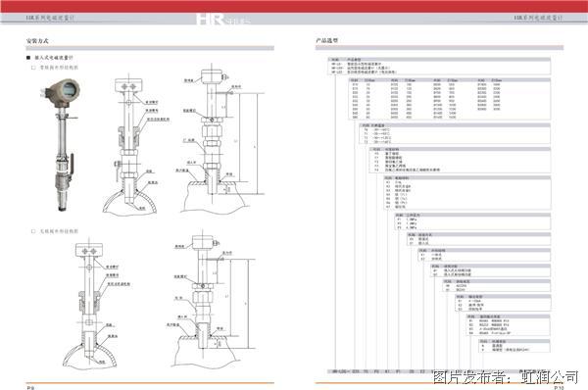Click the left page number at bottom
The image size is (588, 390).
click(x=30, y=387)
